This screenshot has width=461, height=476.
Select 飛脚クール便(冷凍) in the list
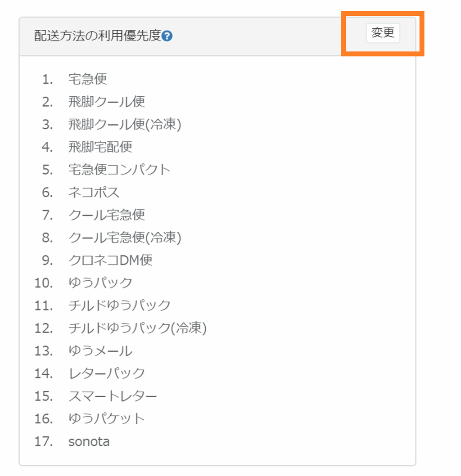click(124, 124)
